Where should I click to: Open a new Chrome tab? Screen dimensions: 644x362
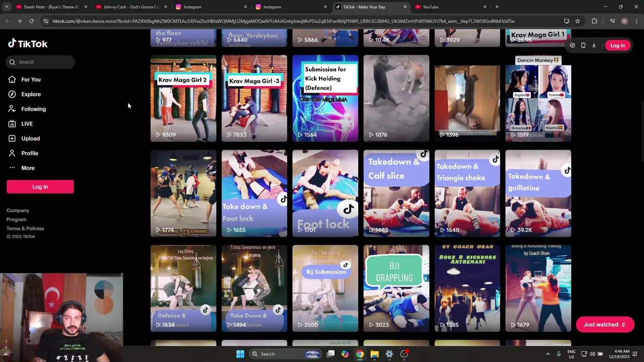coord(497,7)
